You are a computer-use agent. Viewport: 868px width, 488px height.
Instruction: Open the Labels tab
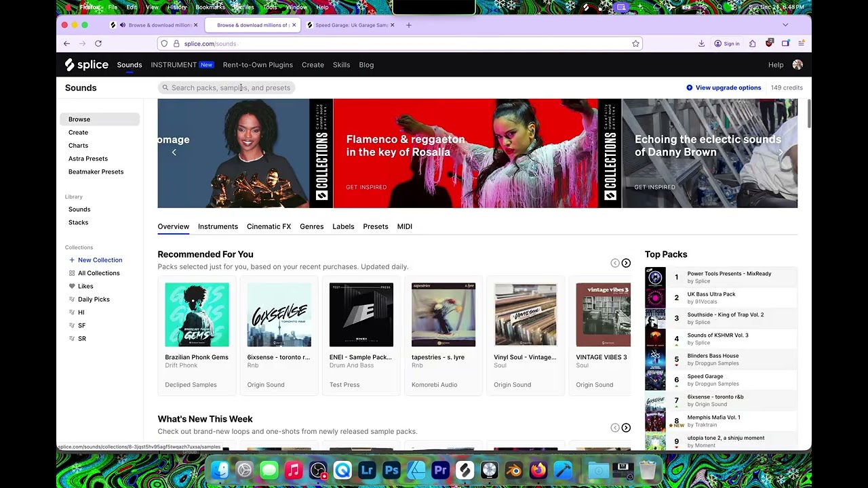click(x=343, y=226)
